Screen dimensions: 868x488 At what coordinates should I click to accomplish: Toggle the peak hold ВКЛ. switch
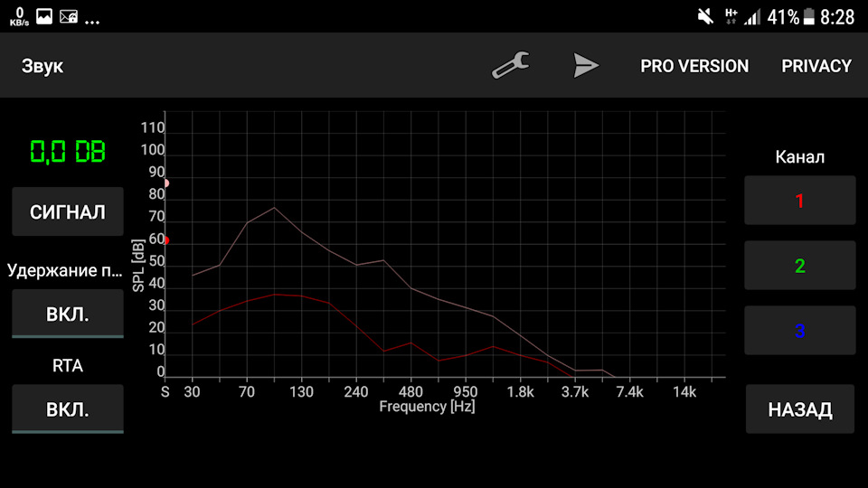click(68, 314)
